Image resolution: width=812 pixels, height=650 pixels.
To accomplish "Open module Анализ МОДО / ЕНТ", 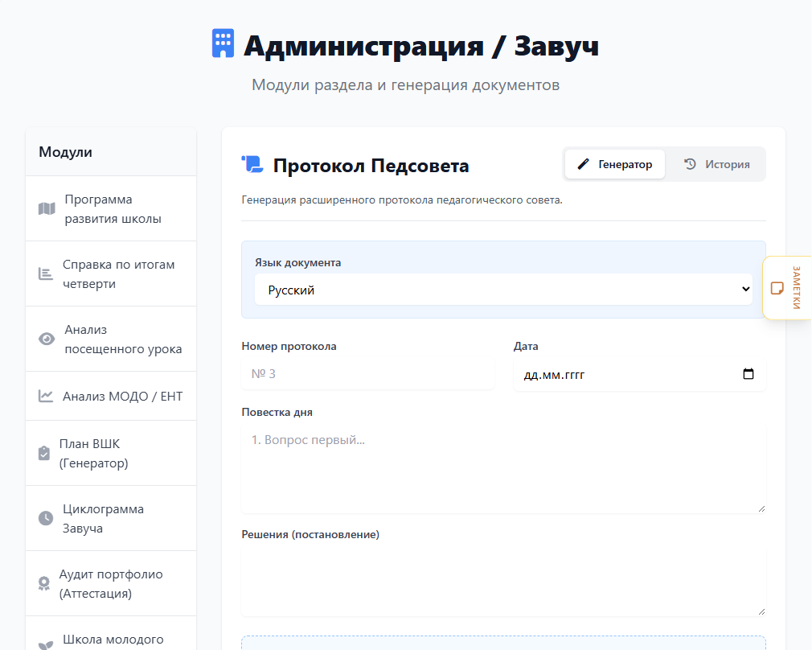I will [x=111, y=396].
